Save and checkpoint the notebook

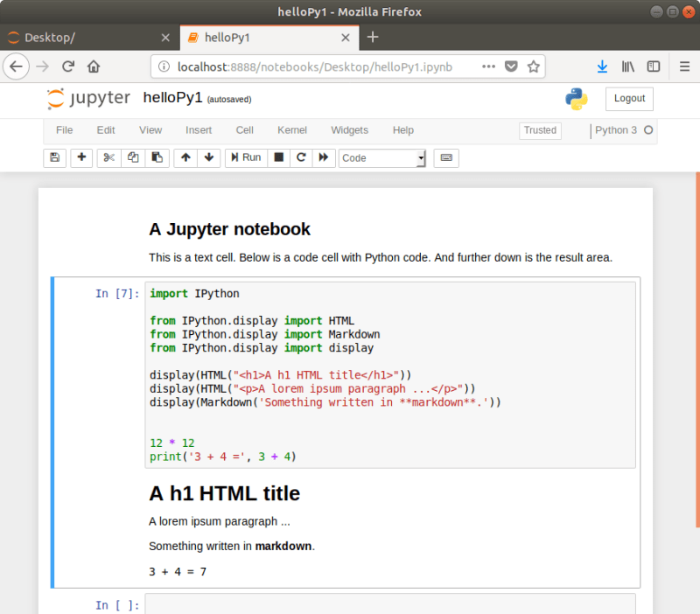53,157
